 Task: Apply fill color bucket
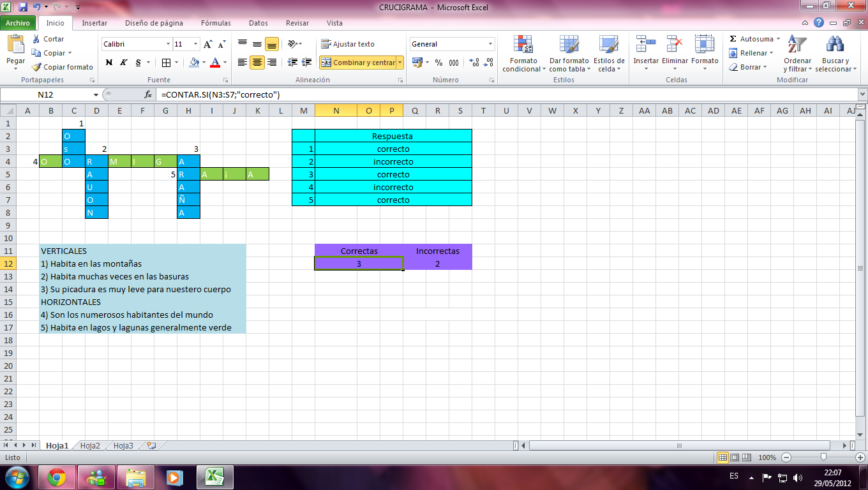[194, 63]
